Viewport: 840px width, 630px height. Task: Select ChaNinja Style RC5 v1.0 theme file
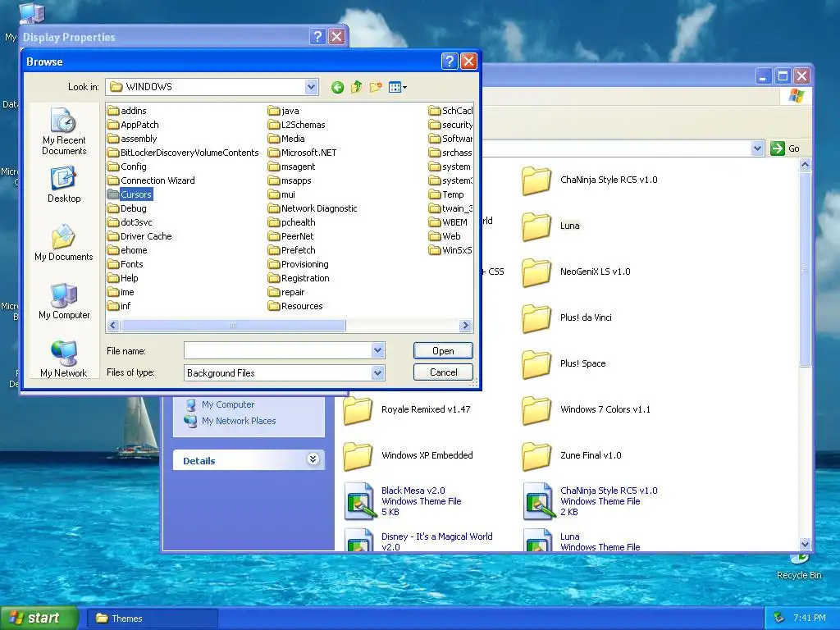590,501
